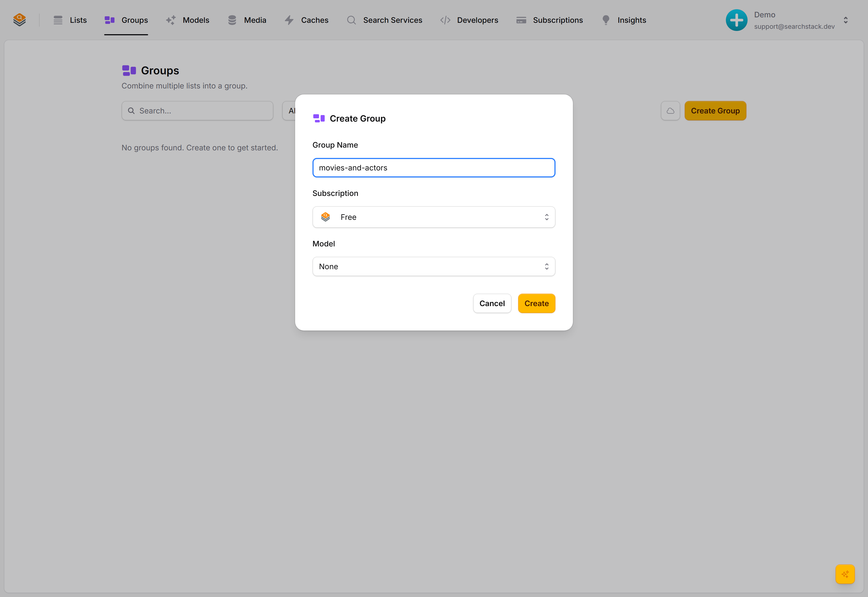The width and height of the screenshot is (868, 597).
Task: Open the Lists tab
Action: (70, 20)
